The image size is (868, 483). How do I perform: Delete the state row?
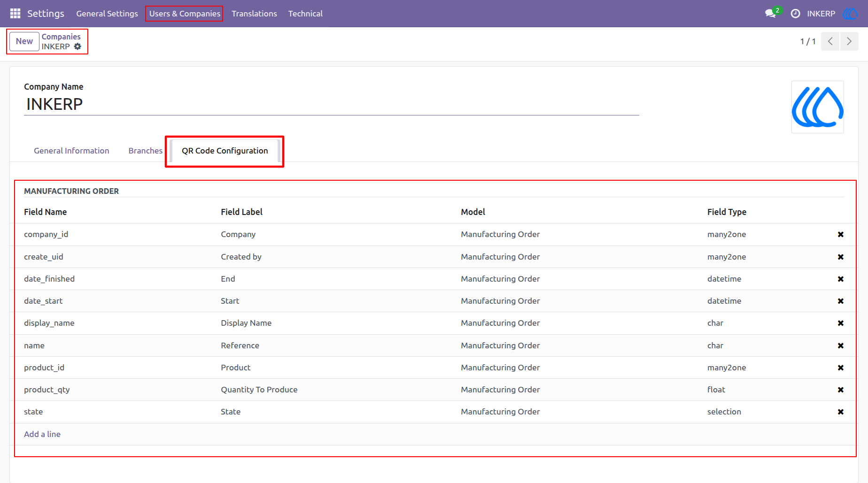[x=841, y=412]
